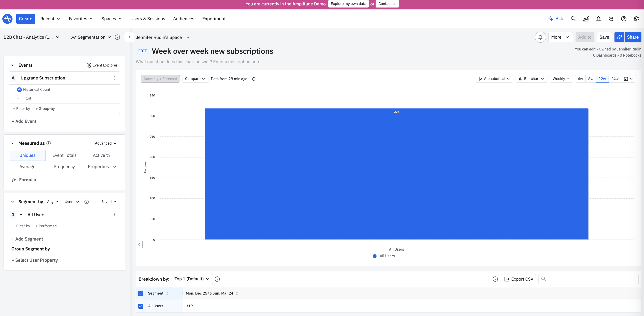This screenshot has height=316, width=644.
Task: Click the refresh data icon
Action: [254, 79]
